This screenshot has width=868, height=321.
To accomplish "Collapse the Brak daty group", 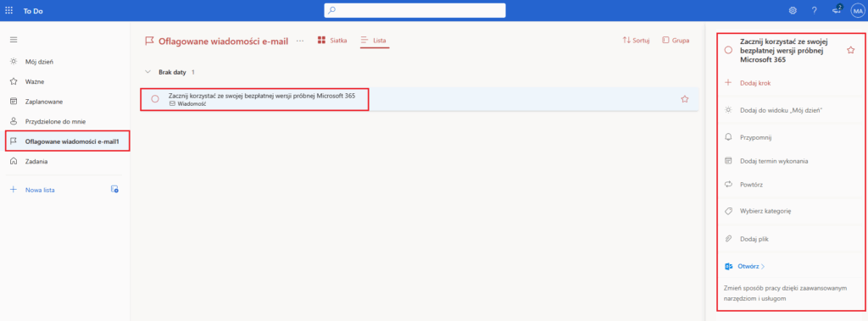I will pos(147,72).
